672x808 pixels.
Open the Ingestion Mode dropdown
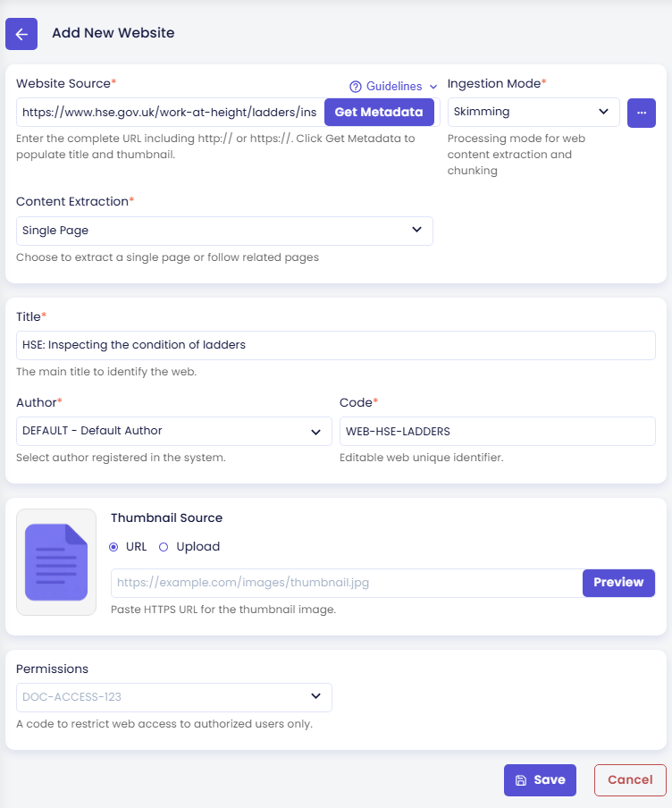533,112
